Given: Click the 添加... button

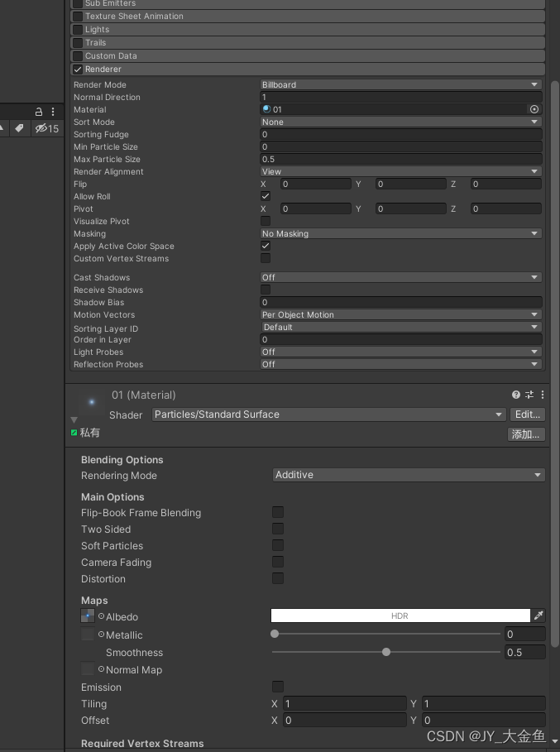Looking at the screenshot, I should 526,434.
